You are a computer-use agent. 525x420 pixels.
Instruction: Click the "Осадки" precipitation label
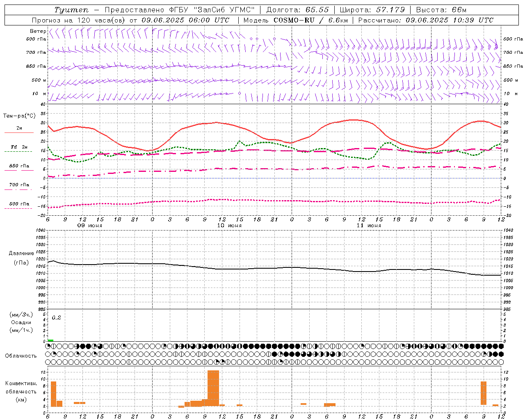point(21,322)
